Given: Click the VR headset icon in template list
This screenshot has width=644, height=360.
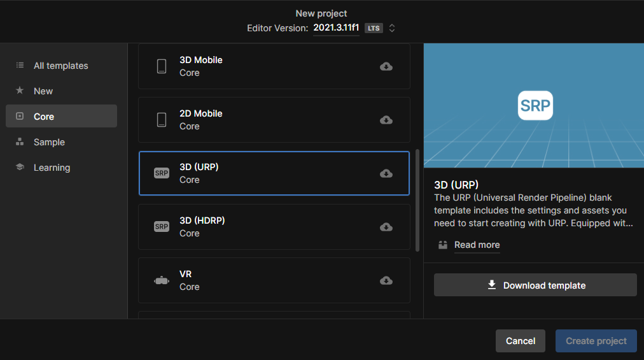Looking at the screenshot, I should [162, 280].
